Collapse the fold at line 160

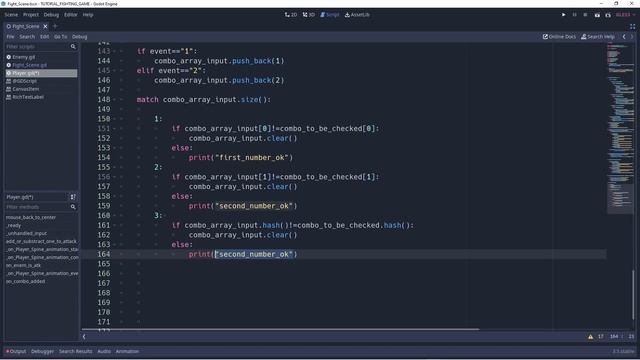click(114, 216)
